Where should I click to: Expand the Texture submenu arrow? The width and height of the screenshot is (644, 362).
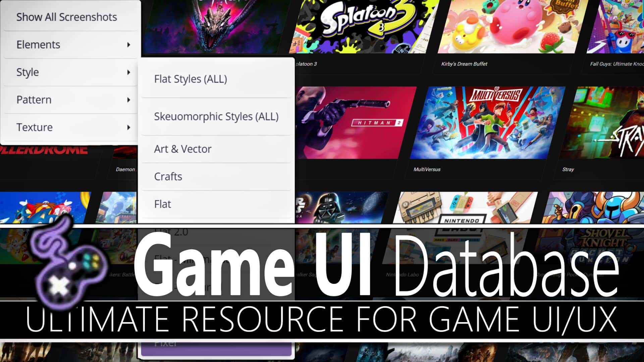click(128, 127)
